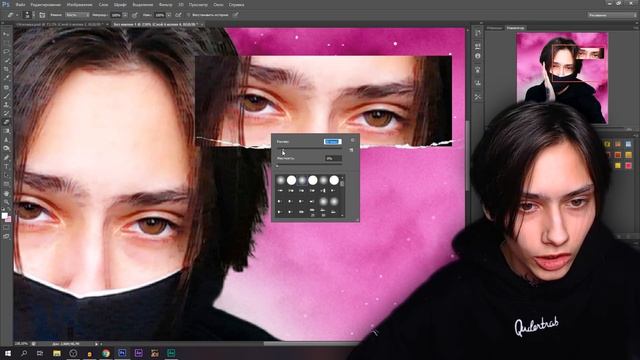Click the background color swatch

click(8, 219)
